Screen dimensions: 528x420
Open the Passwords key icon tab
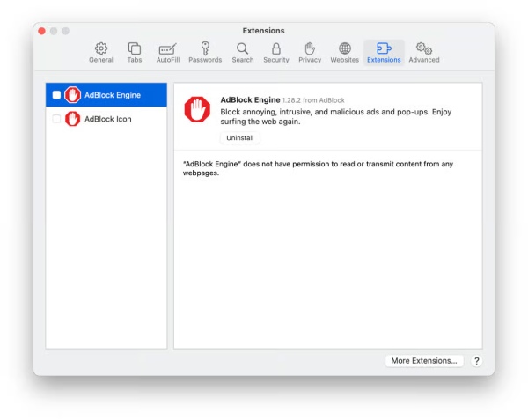point(205,53)
